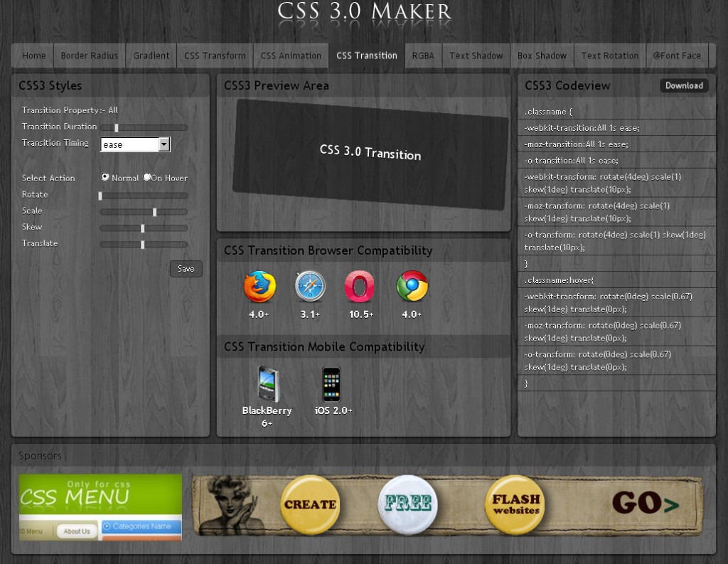
Task: Click the CSS Menu sponsor advertisement
Action: pos(100,506)
